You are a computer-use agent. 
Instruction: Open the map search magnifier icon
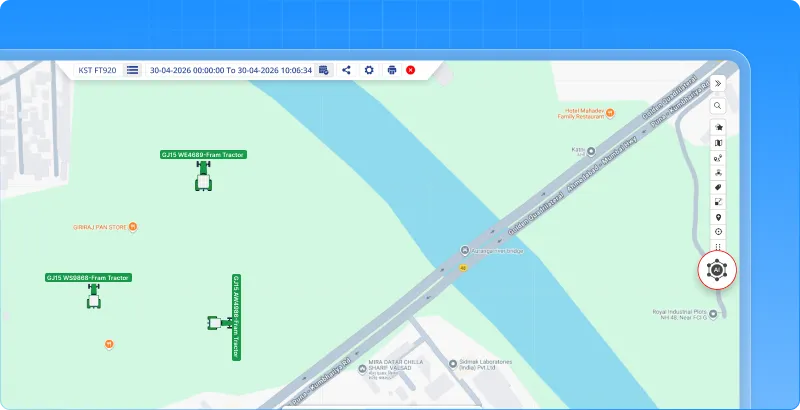(718, 106)
